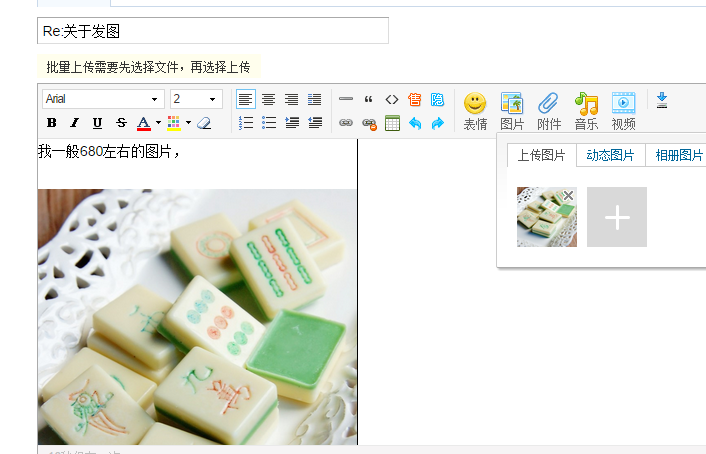Clear formatting with the eraser icon
This screenshot has height=454, width=706.
(204, 123)
